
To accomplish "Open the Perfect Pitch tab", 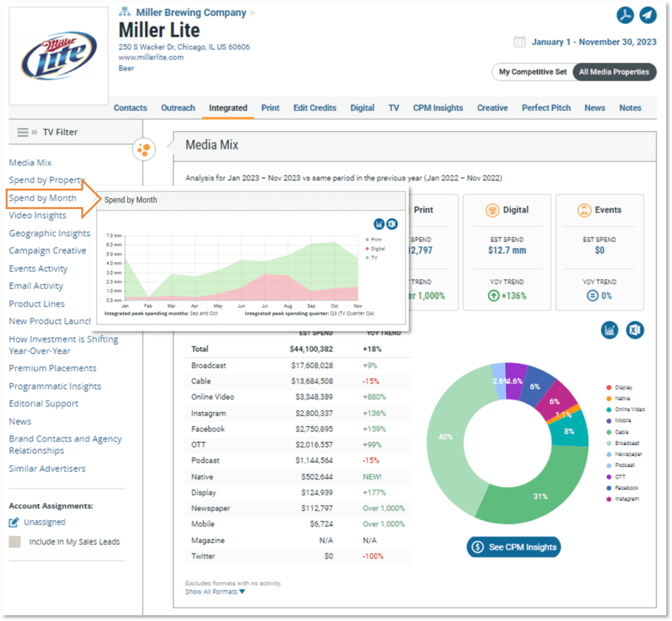I will 546,108.
